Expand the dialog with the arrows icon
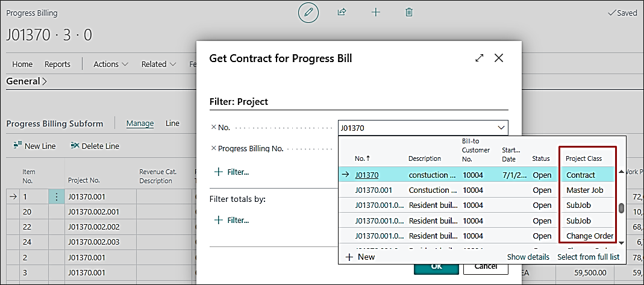The width and height of the screenshot is (644, 285). click(x=480, y=58)
